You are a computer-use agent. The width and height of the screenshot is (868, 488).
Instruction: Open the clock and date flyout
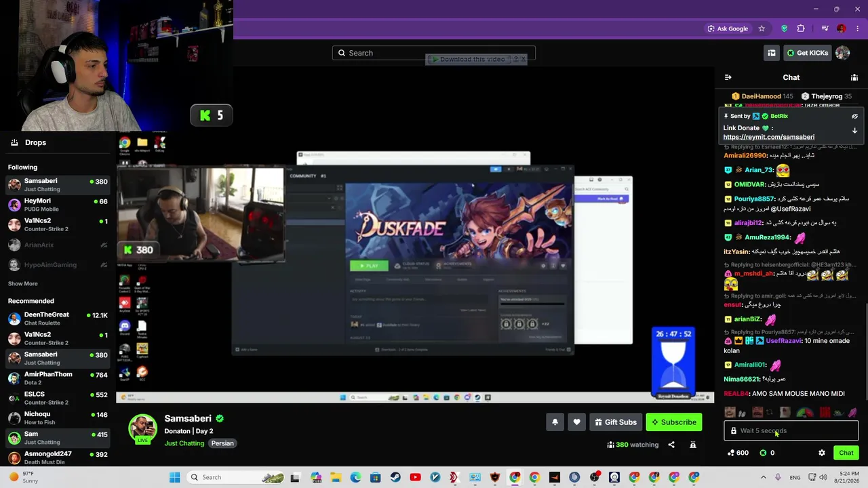click(x=849, y=477)
